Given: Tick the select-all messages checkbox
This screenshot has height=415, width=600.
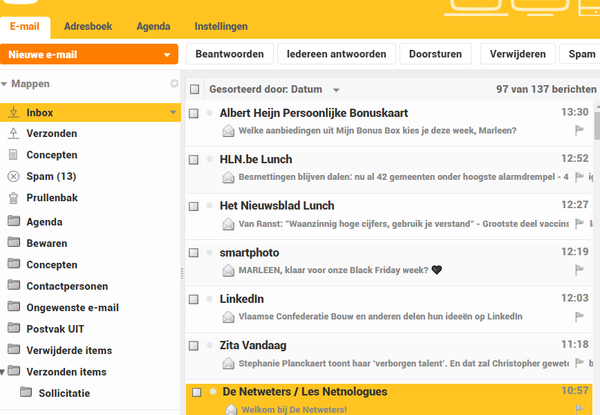Looking at the screenshot, I should coord(195,89).
